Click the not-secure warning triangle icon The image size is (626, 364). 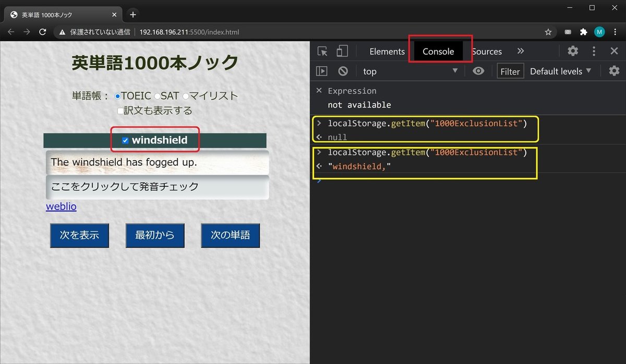click(62, 32)
